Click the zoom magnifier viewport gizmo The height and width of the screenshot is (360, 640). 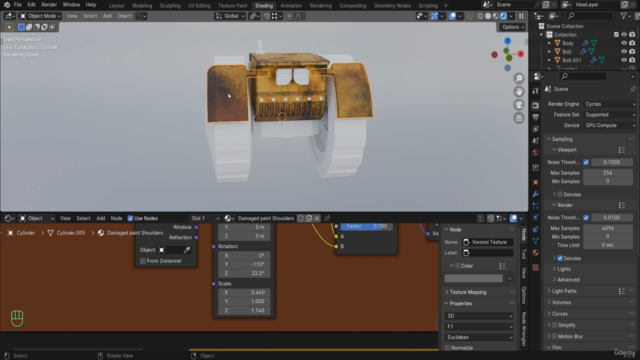(x=519, y=78)
